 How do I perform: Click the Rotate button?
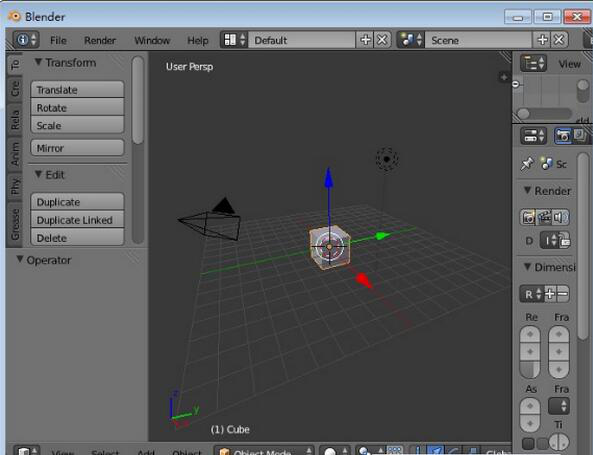click(x=77, y=108)
